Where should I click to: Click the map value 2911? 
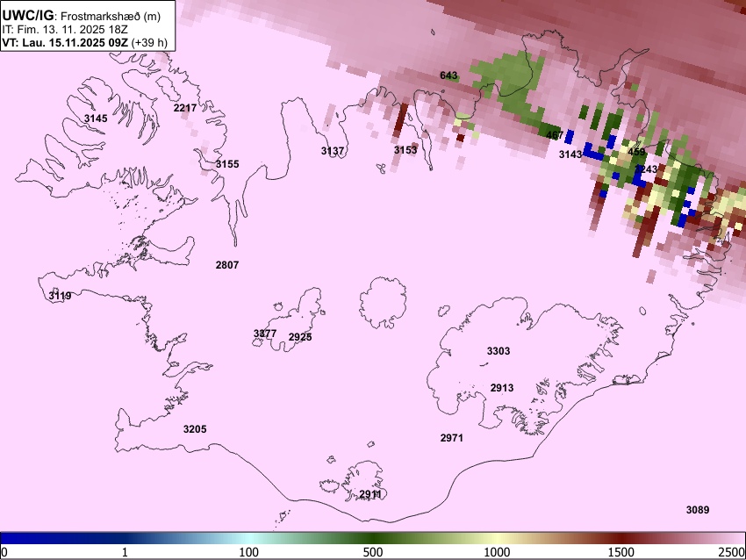click(370, 494)
